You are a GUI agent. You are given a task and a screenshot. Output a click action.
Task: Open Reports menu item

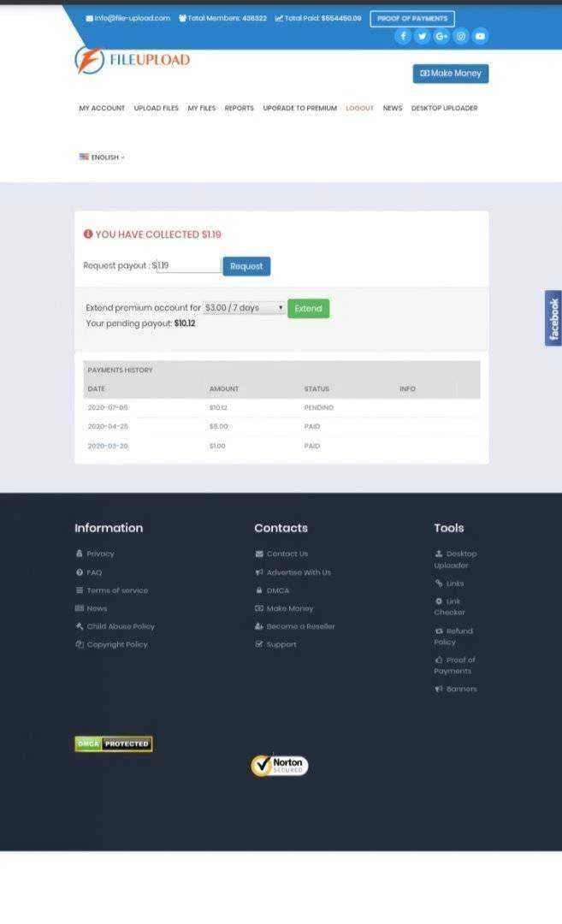coord(240,109)
